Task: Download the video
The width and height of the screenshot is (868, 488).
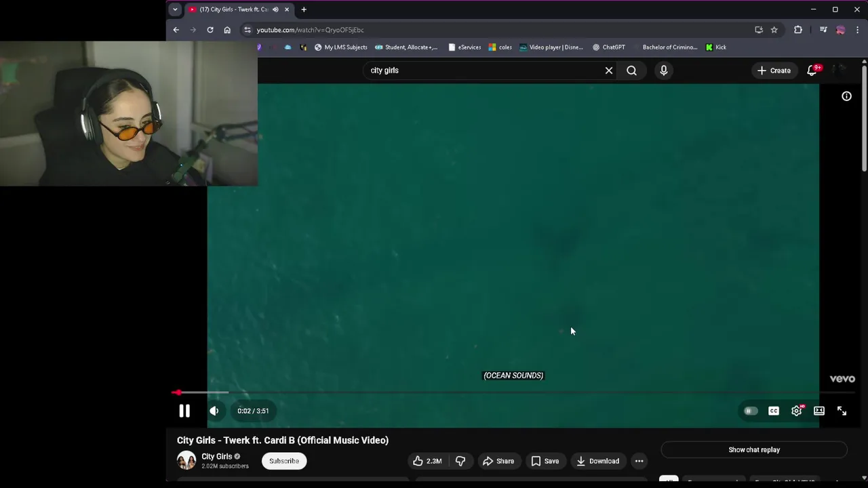Action: click(x=597, y=461)
